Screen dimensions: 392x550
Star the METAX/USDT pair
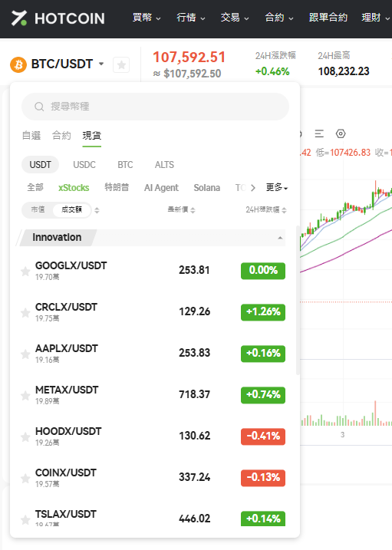click(x=25, y=395)
